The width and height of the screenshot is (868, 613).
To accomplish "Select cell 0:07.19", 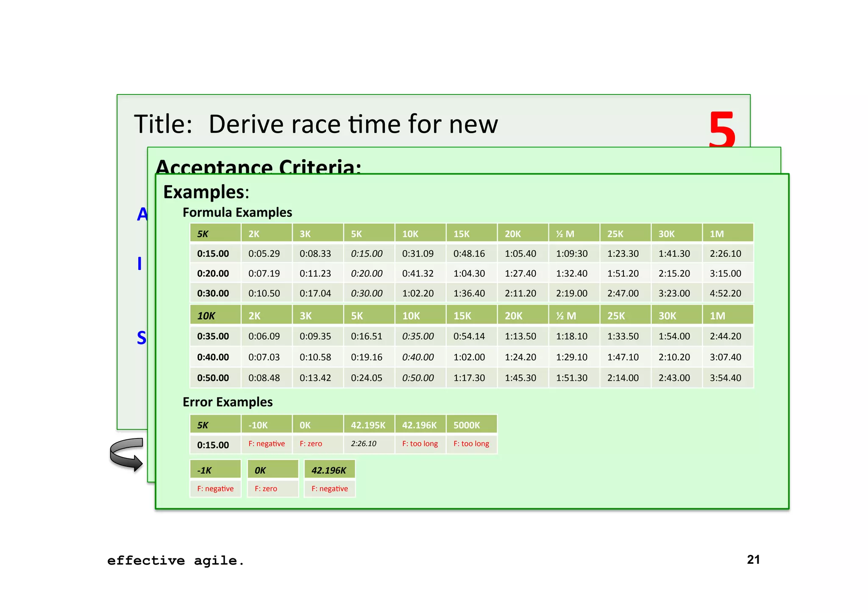I will (266, 274).
